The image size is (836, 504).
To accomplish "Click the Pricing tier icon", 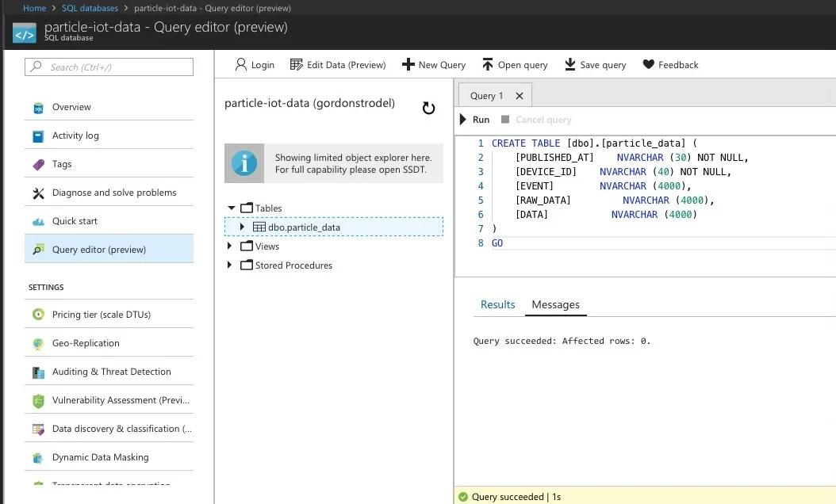I will pos(38,315).
